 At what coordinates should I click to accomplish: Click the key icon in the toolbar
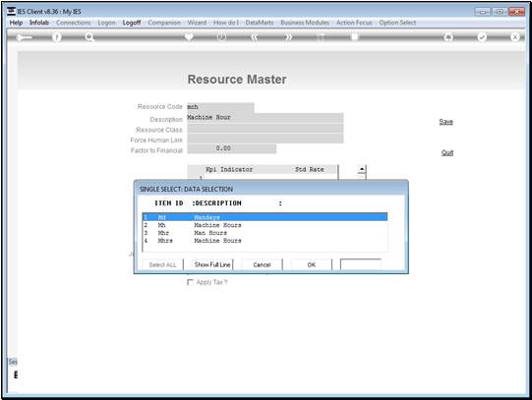[24, 37]
